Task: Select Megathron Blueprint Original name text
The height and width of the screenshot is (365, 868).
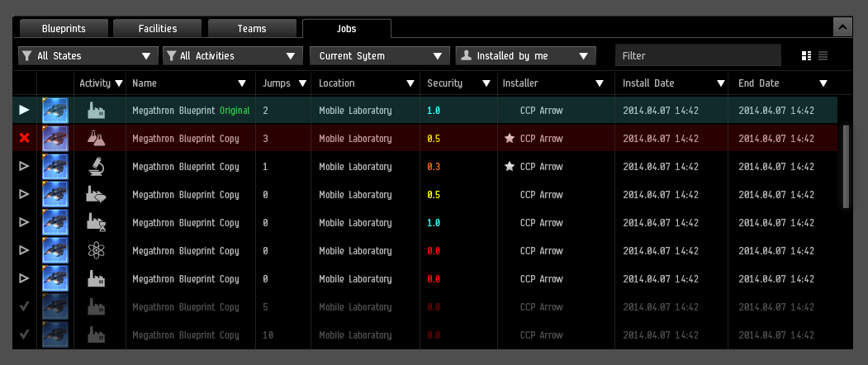Action: pyautogui.click(x=191, y=111)
